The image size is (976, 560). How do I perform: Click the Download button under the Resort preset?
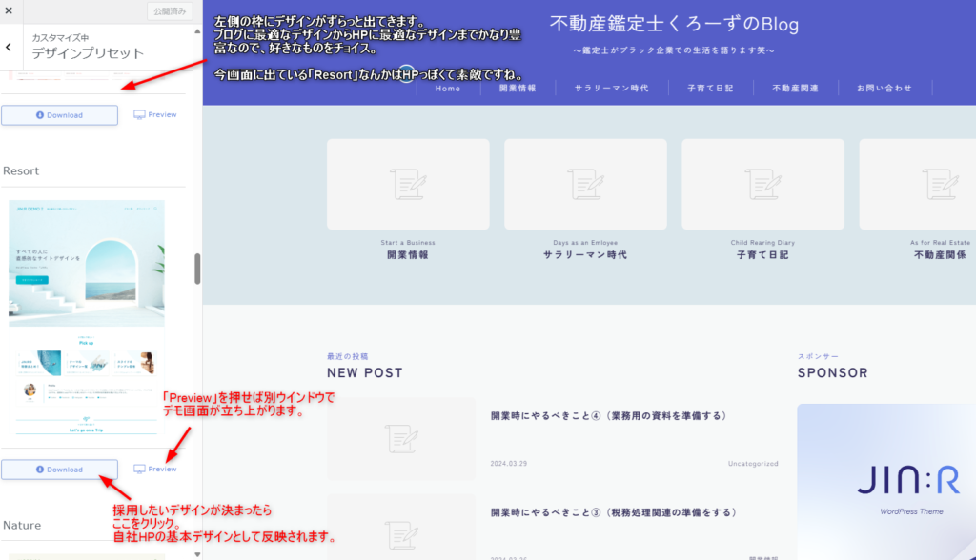pyautogui.click(x=59, y=470)
